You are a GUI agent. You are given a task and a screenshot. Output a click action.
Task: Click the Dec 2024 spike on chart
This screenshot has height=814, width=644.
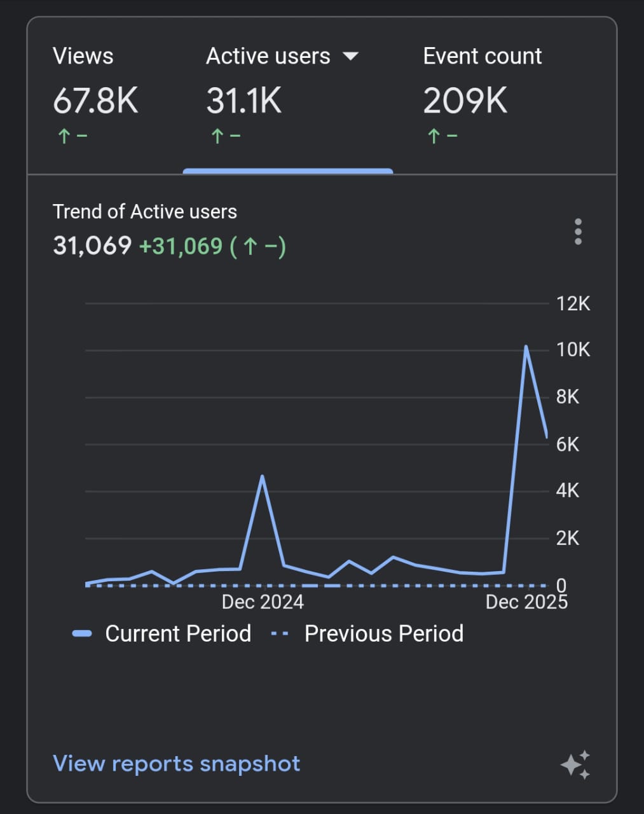(262, 477)
